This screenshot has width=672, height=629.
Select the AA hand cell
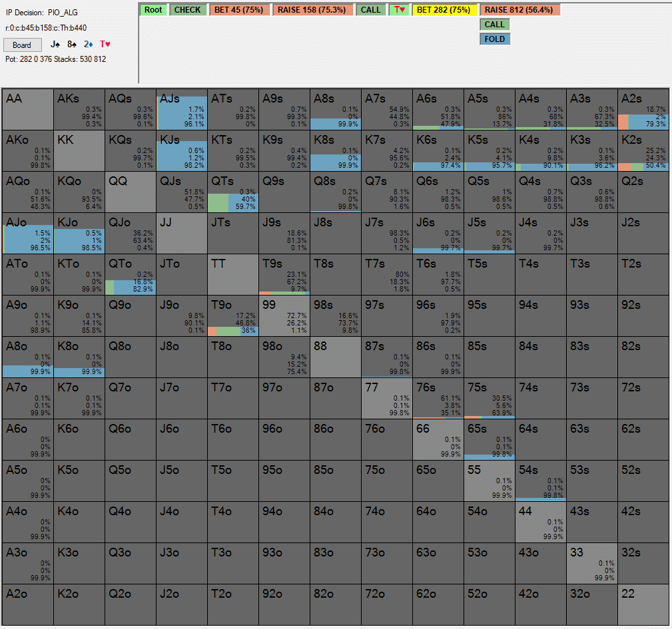click(x=27, y=109)
